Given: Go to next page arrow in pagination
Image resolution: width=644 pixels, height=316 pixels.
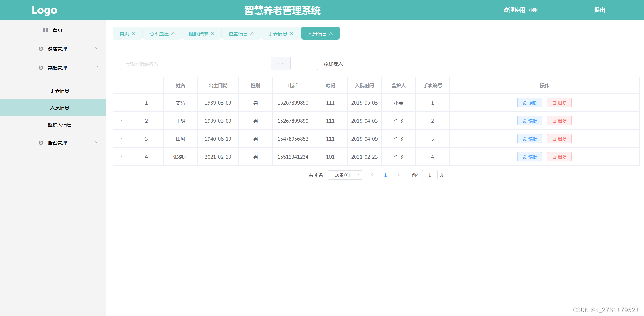Looking at the screenshot, I should coord(399,175).
